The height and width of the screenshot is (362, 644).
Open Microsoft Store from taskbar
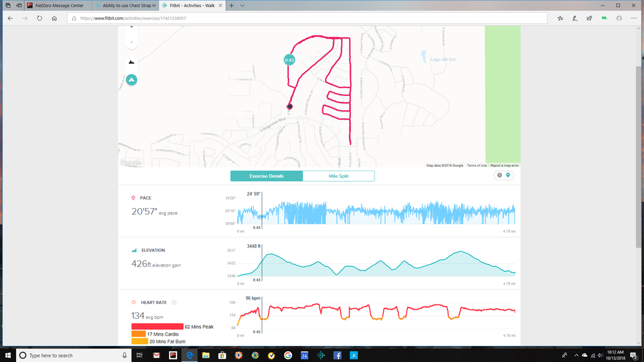pyautogui.click(x=222, y=356)
